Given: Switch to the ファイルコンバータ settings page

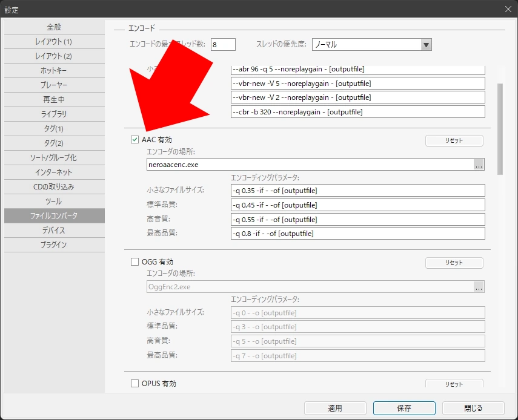Looking at the screenshot, I should coord(55,215).
